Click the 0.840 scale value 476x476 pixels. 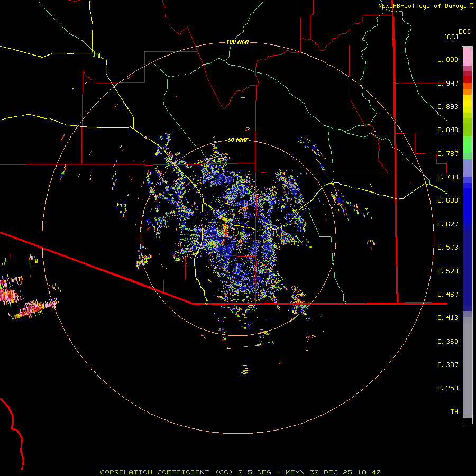[x=448, y=130]
